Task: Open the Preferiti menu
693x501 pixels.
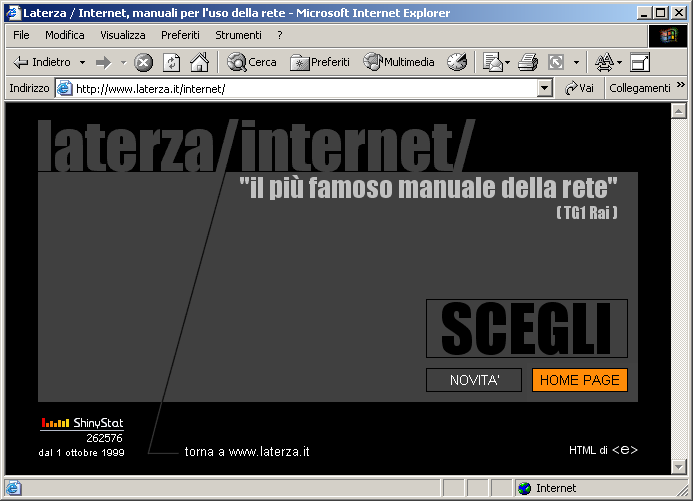Action: pos(180,35)
